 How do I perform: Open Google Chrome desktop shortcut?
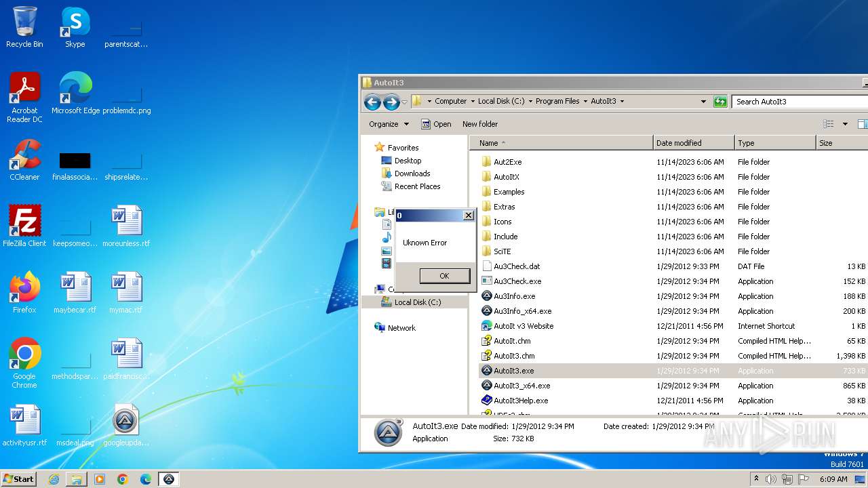point(24,363)
